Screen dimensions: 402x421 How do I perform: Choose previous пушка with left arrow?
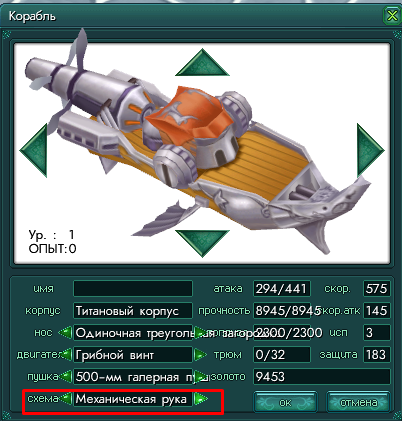pyautogui.click(x=65, y=377)
